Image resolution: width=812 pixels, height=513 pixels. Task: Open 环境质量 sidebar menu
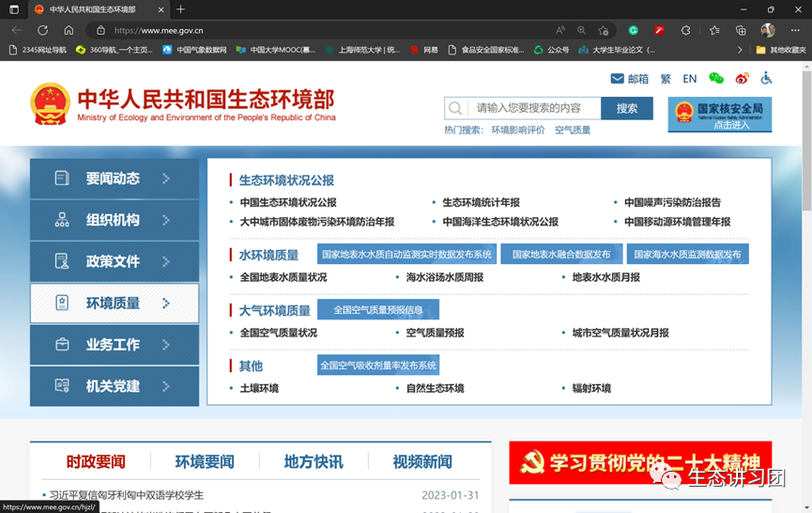pos(115,303)
